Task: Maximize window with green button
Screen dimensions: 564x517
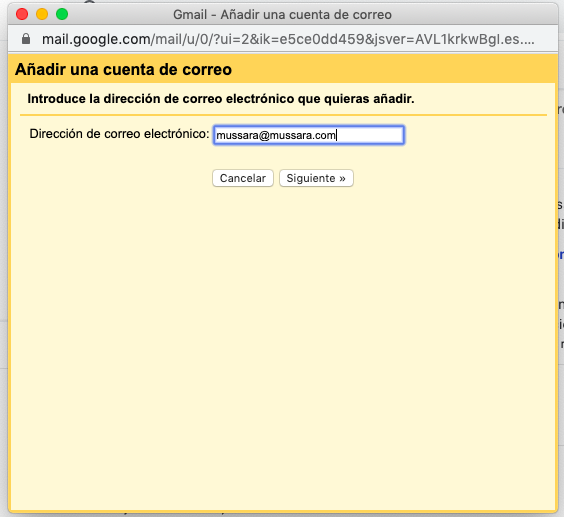Action: tap(62, 14)
